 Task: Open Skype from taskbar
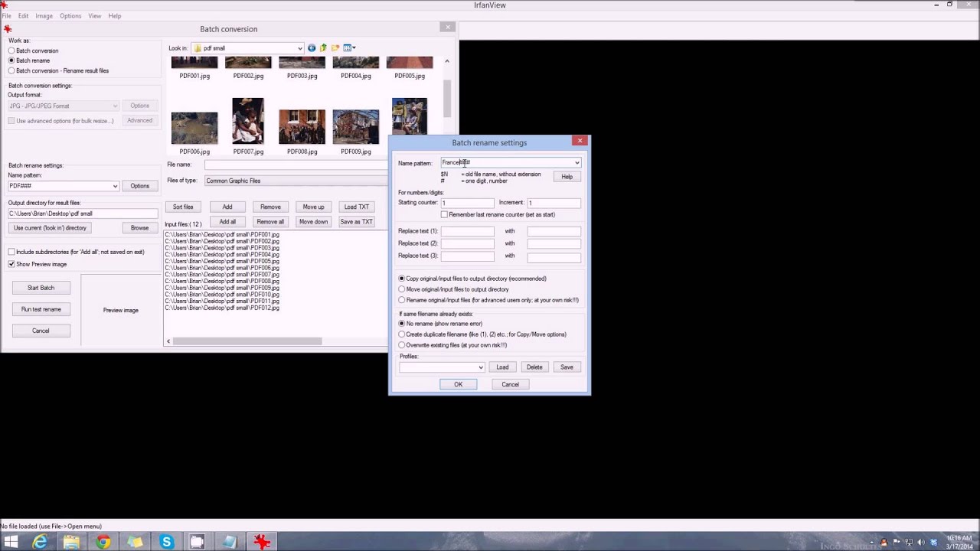coord(166,542)
